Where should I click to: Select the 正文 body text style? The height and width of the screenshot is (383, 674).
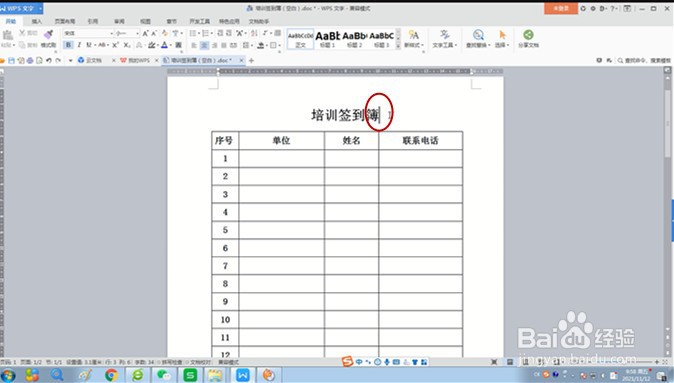pos(300,39)
